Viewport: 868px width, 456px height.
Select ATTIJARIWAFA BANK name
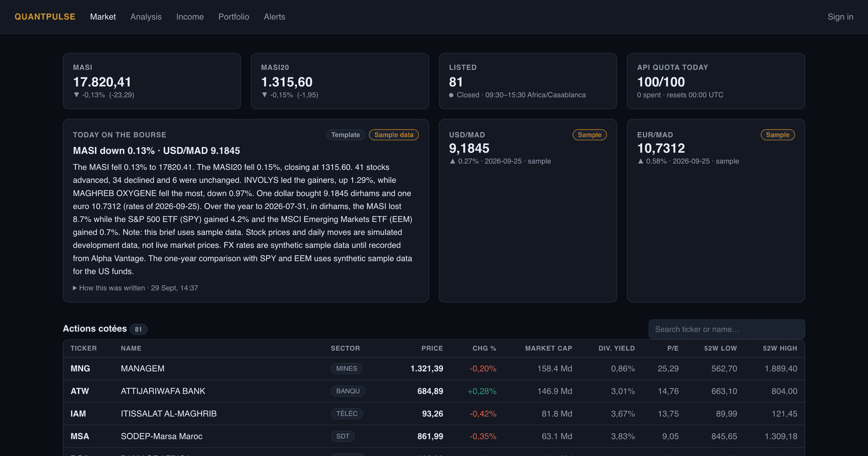pyautogui.click(x=163, y=391)
